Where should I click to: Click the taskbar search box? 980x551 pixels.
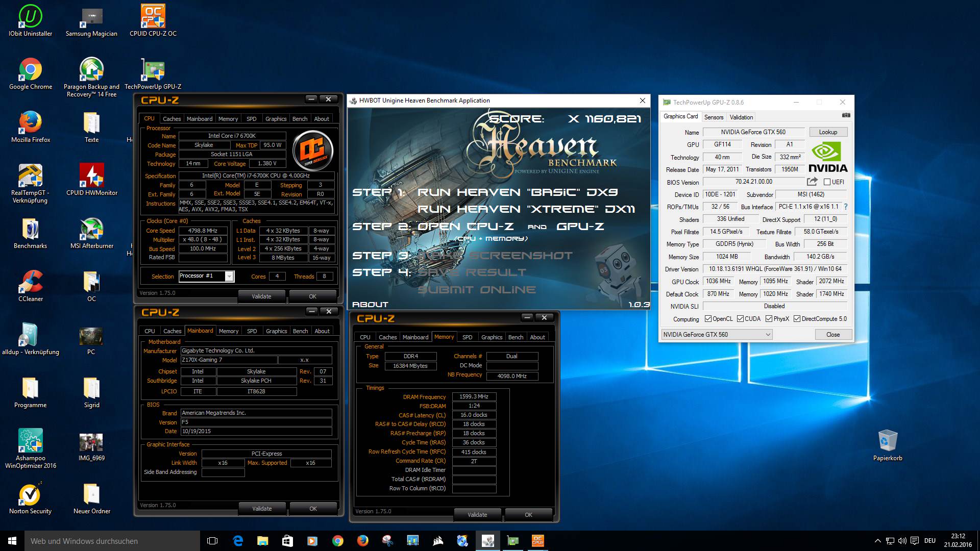pyautogui.click(x=112, y=541)
